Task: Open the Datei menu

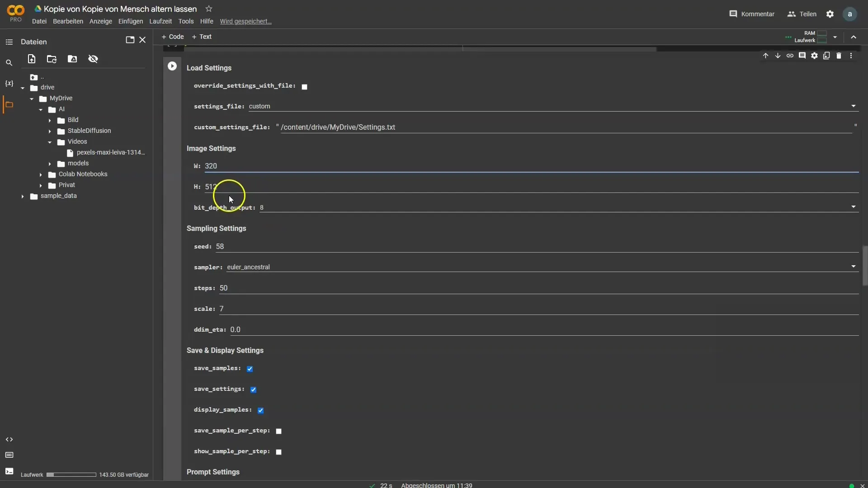Action: tap(39, 21)
